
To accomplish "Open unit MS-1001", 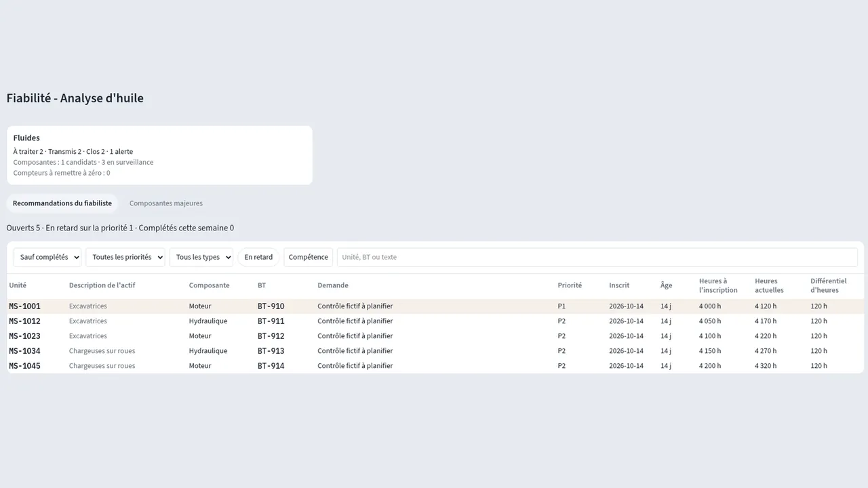I will (24, 306).
